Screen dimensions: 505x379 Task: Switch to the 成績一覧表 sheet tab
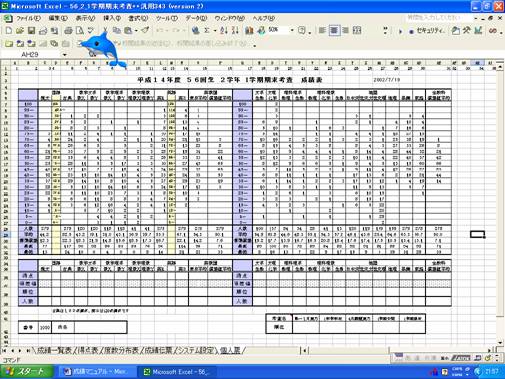(54, 350)
